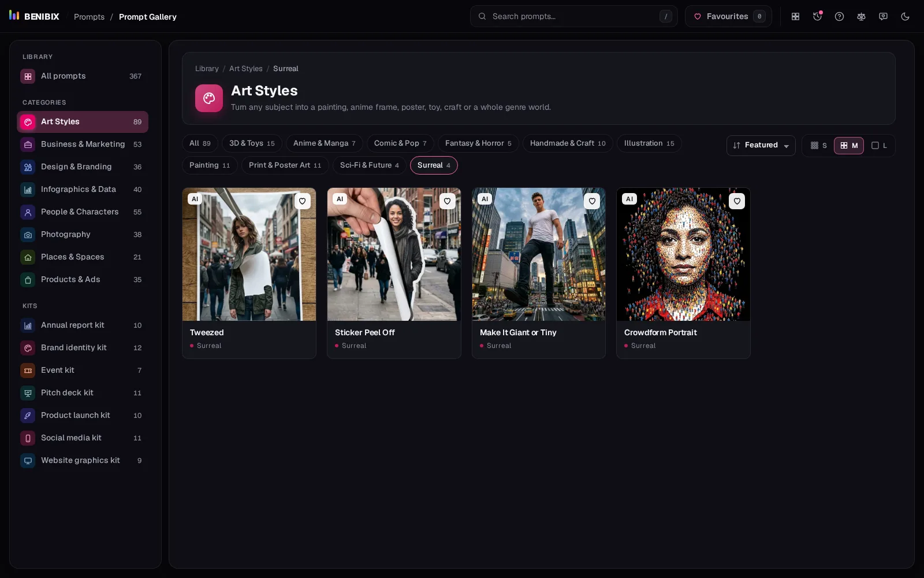
Task: Filter by Handmade & Craft chip
Action: point(568,143)
